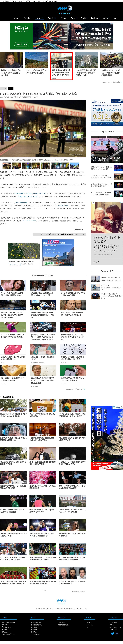Follow the Streatham High Road link
This screenshot has width=123, height=644.
28,196
